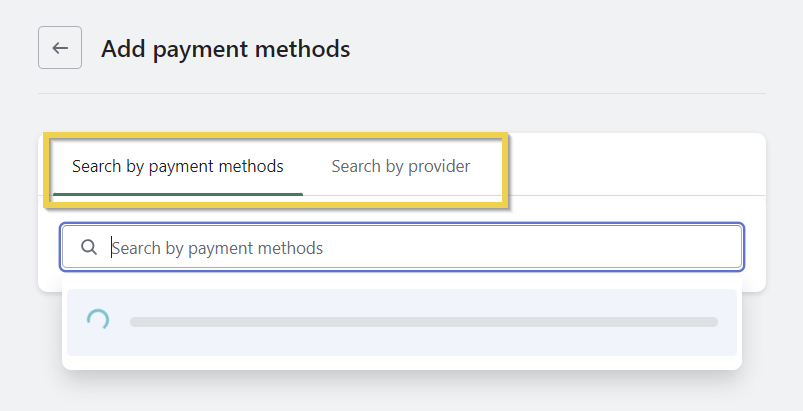This screenshot has width=803, height=411.
Task: Open the provider search tab
Action: (x=400, y=166)
